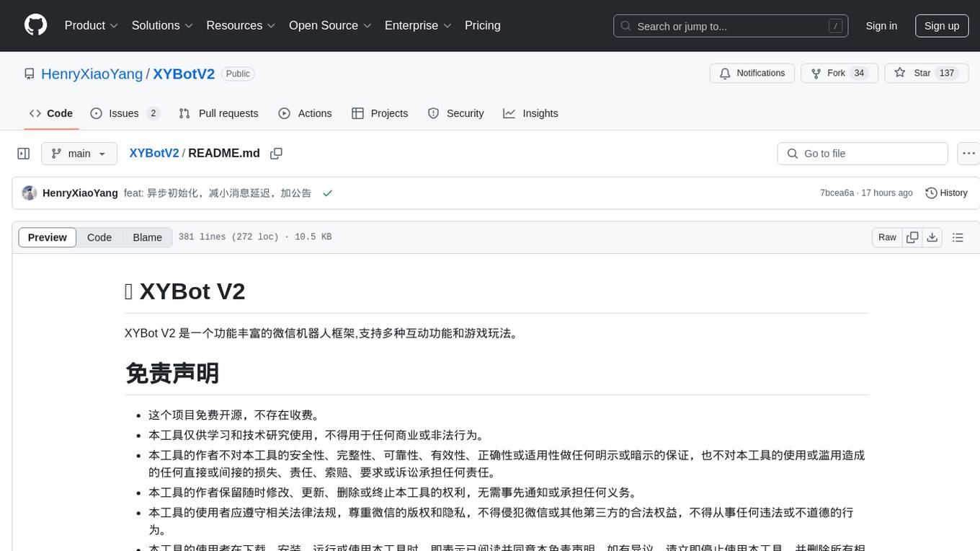Click the Fork count 34
The height and width of the screenshot is (551, 980).
(858, 73)
